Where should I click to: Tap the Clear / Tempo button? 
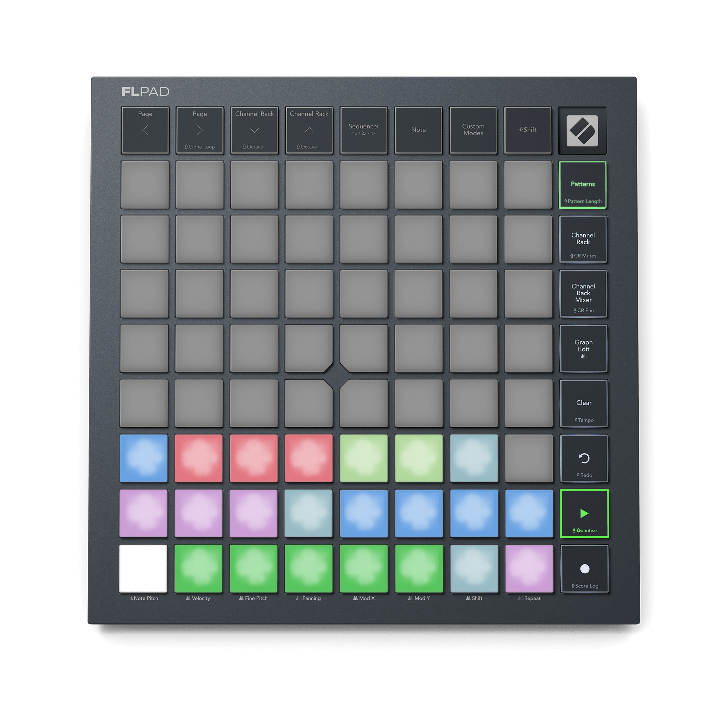[x=584, y=403]
